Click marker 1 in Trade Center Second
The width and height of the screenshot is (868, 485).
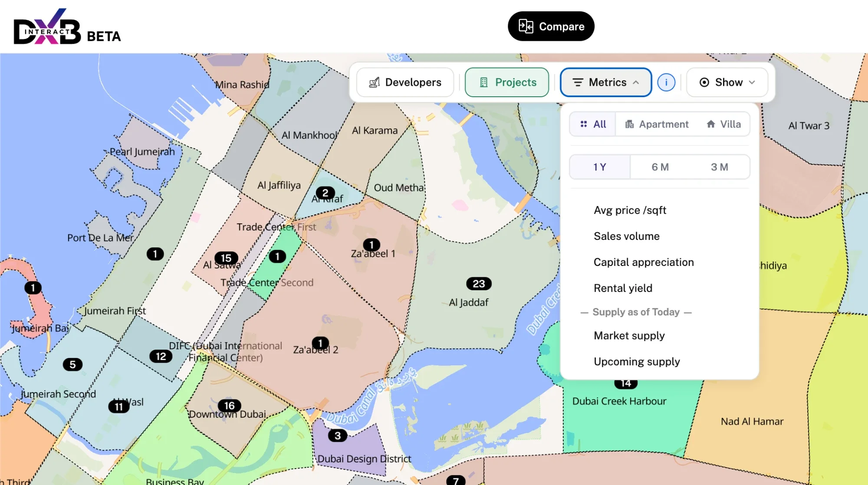tap(277, 256)
